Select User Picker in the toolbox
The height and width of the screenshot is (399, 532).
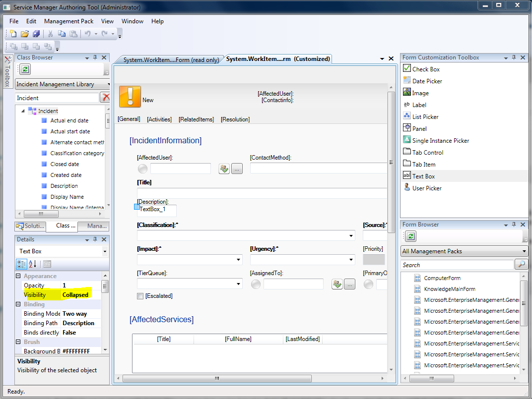427,188
